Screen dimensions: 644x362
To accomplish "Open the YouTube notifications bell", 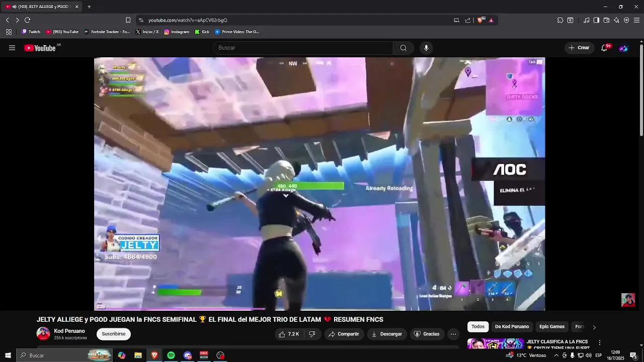I will tap(604, 48).
